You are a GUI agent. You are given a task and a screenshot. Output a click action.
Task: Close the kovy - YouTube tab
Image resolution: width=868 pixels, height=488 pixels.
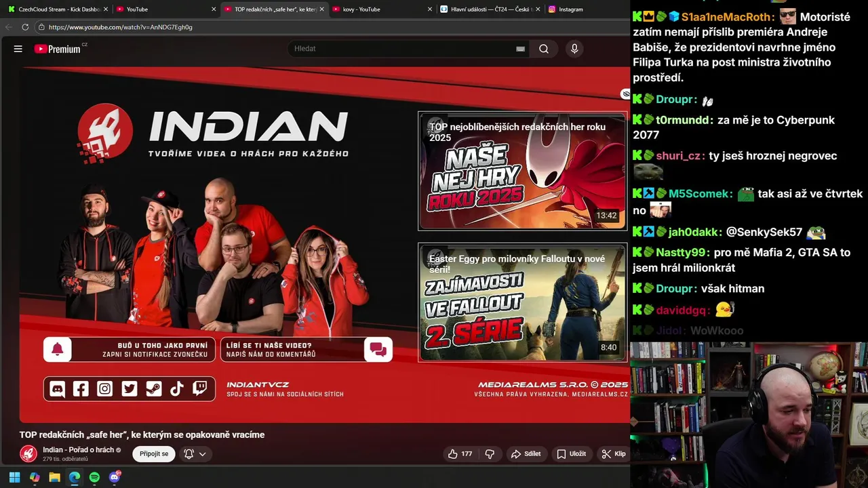(x=430, y=9)
